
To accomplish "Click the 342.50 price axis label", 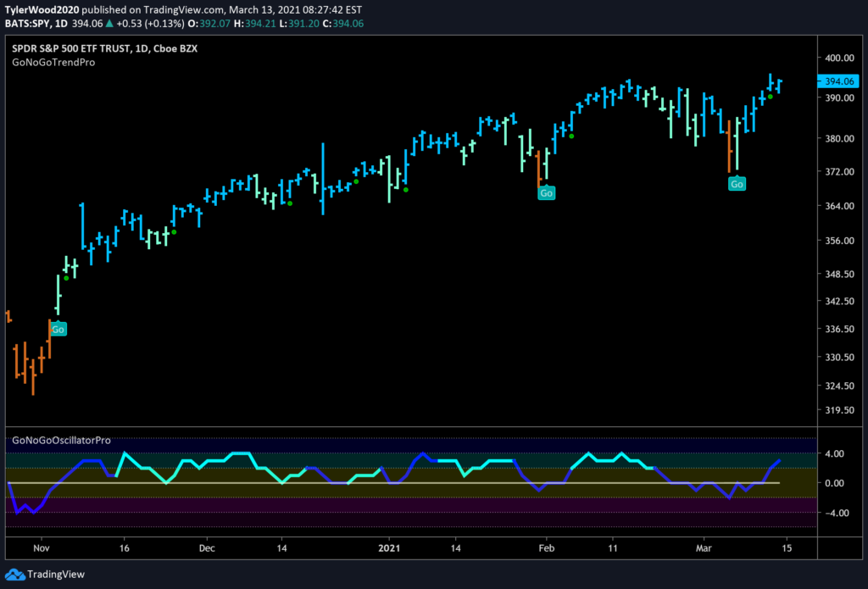I will pyautogui.click(x=838, y=301).
